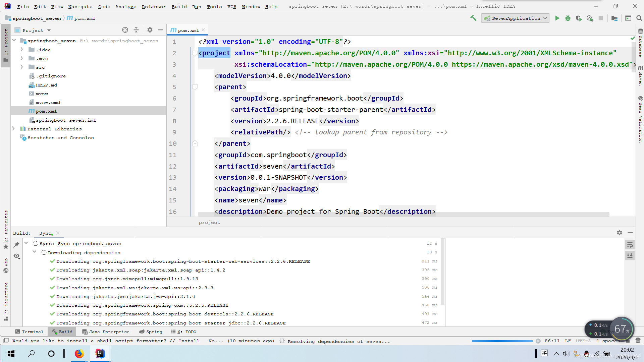This screenshot has height=362, width=644.
Task: Pin the Build tab
Action: (16, 244)
